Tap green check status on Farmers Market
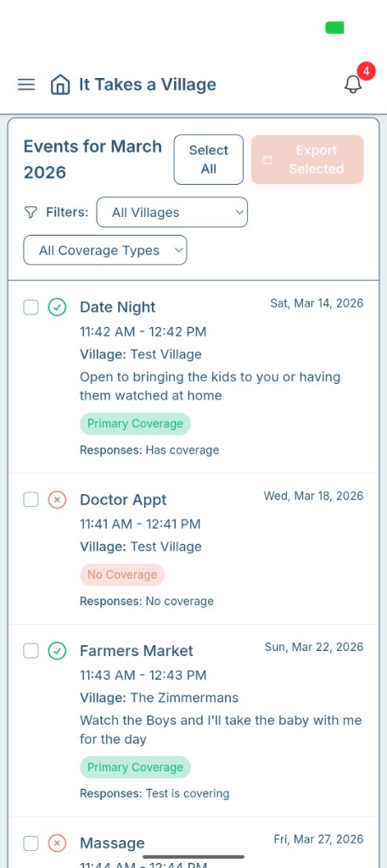Viewport: 387px width, 868px height. pos(57,651)
